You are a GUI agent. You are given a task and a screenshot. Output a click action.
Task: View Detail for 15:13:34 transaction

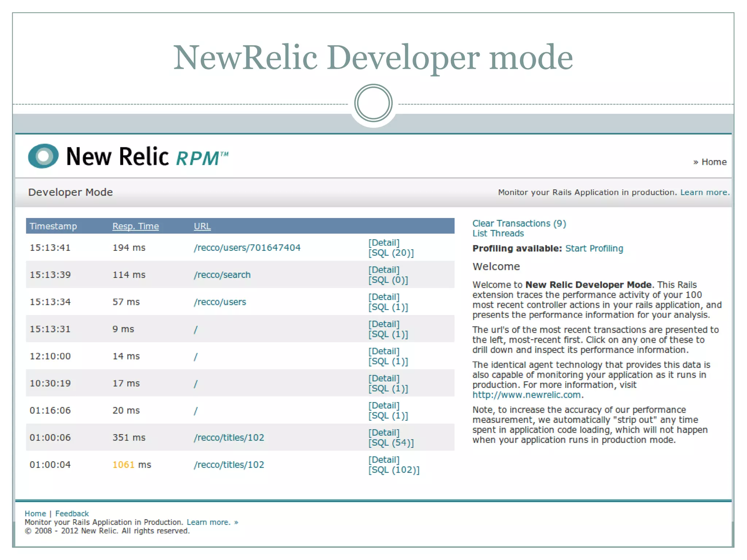click(384, 297)
